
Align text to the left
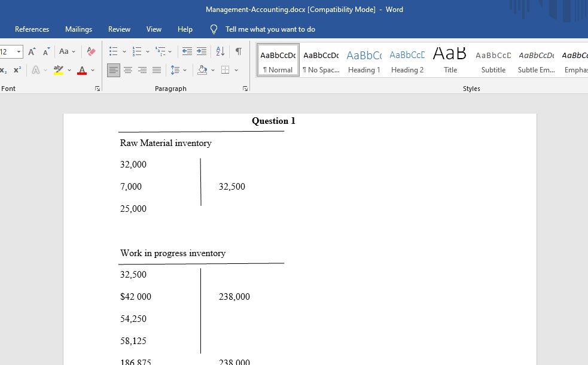(113, 70)
